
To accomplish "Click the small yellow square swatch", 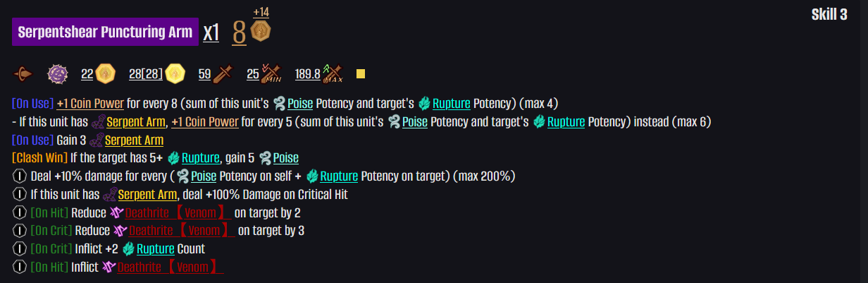I will [x=361, y=73].
